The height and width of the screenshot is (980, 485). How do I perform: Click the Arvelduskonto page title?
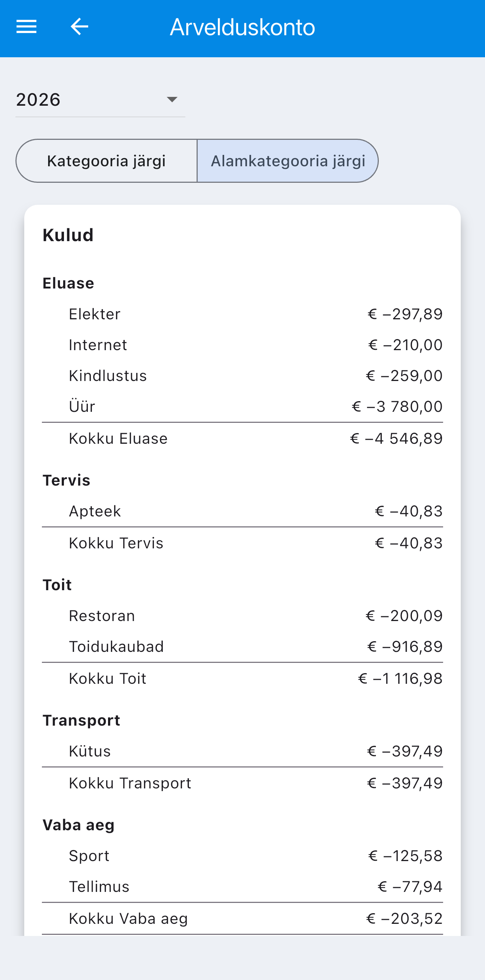click(242, 27)
